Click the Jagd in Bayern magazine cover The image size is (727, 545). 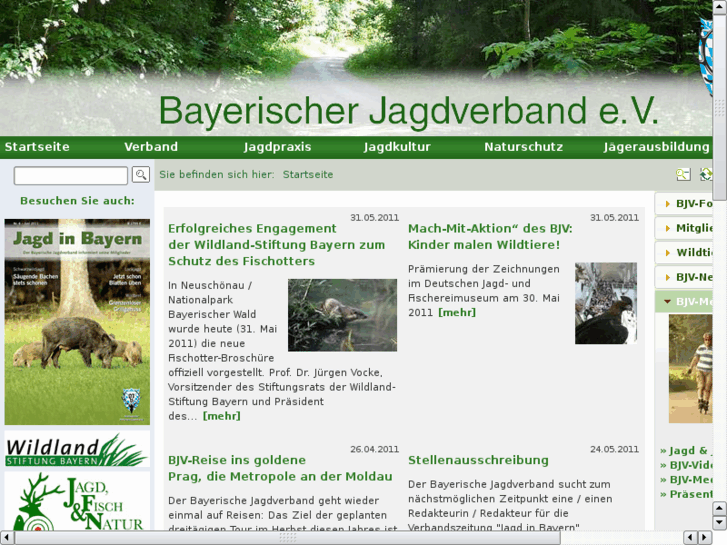[77, 322]
